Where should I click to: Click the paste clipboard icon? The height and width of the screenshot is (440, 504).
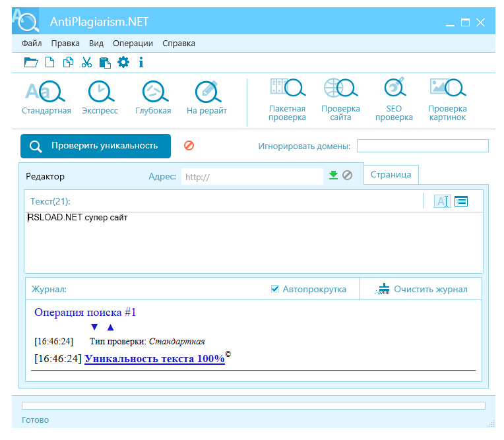[x=105, y=63]
